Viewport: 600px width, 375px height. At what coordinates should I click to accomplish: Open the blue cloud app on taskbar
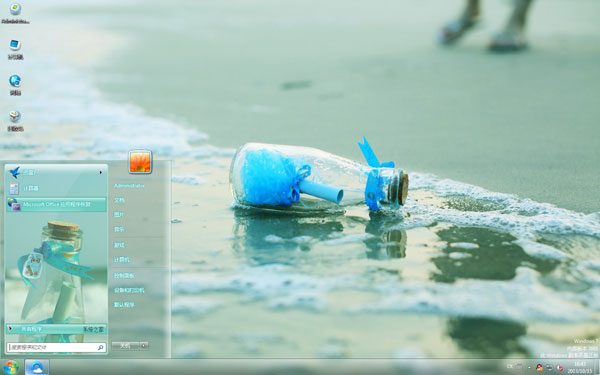point(37,367)
